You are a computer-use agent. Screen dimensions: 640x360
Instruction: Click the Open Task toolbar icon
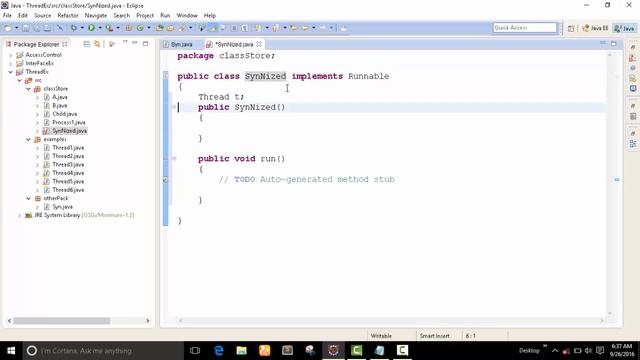170,28
